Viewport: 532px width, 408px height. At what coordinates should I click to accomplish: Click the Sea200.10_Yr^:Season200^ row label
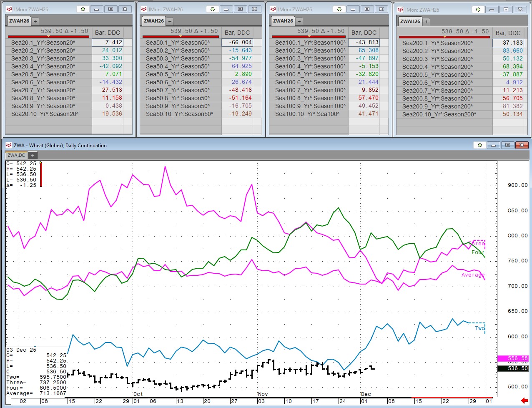439,114
